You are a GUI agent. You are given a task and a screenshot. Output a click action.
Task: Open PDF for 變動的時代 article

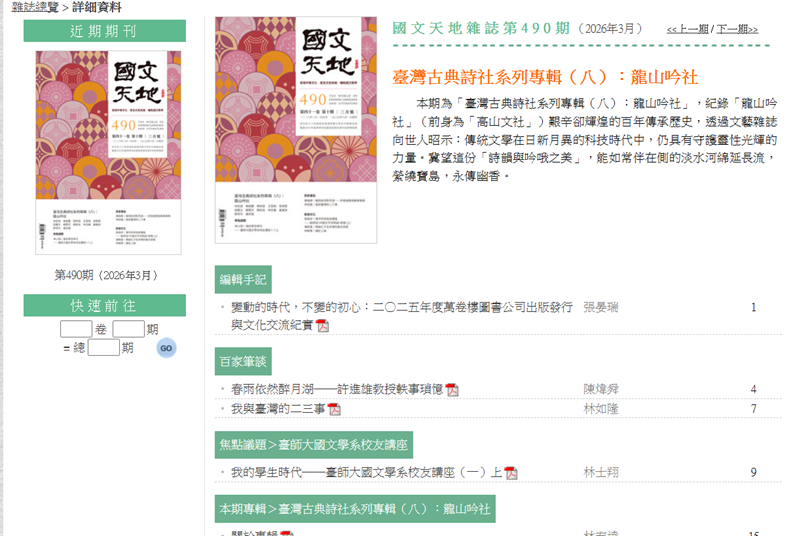point(323,326)
